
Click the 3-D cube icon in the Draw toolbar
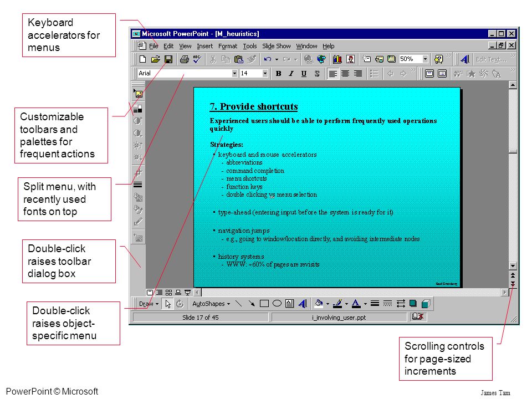click(426, 304)
